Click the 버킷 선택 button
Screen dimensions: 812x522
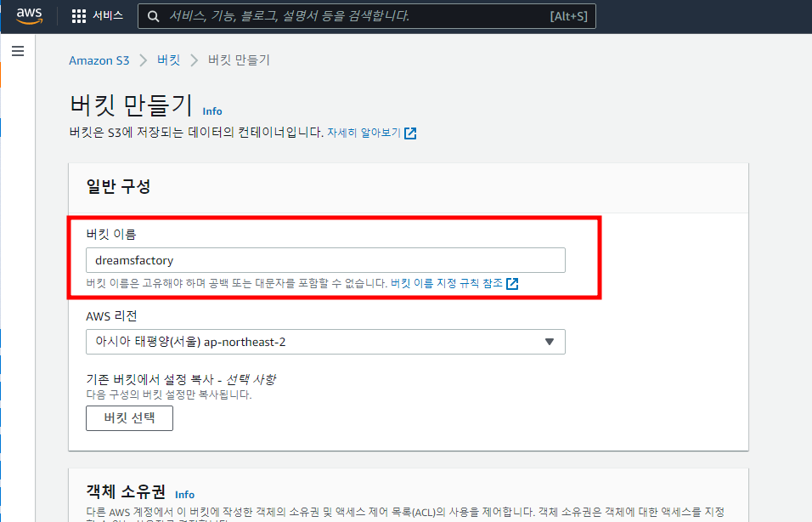[x=129, y=418]
